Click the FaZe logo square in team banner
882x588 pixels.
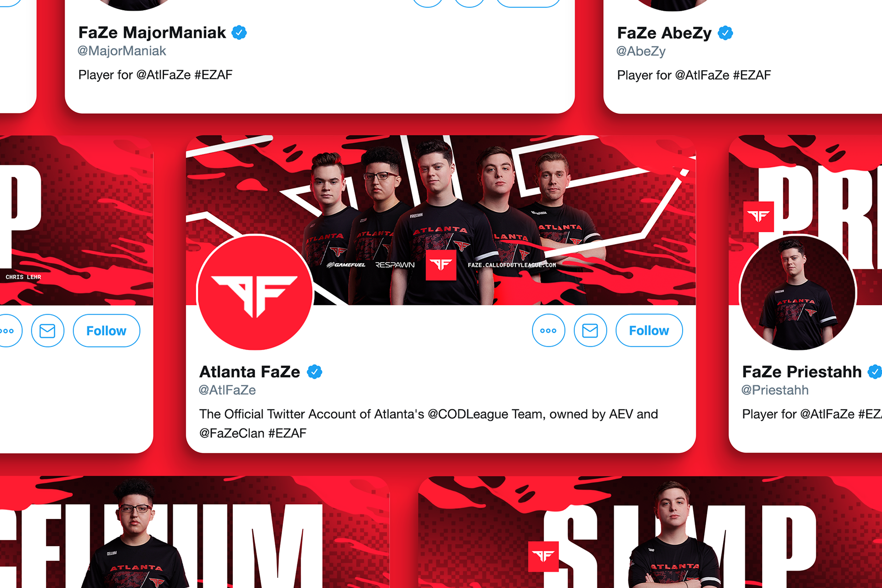[x=441, y=265]
